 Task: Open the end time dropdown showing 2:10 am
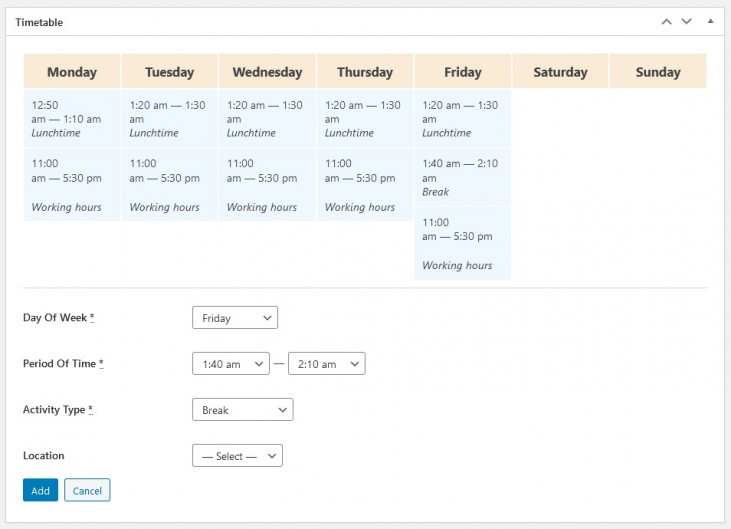pos(326,364)
